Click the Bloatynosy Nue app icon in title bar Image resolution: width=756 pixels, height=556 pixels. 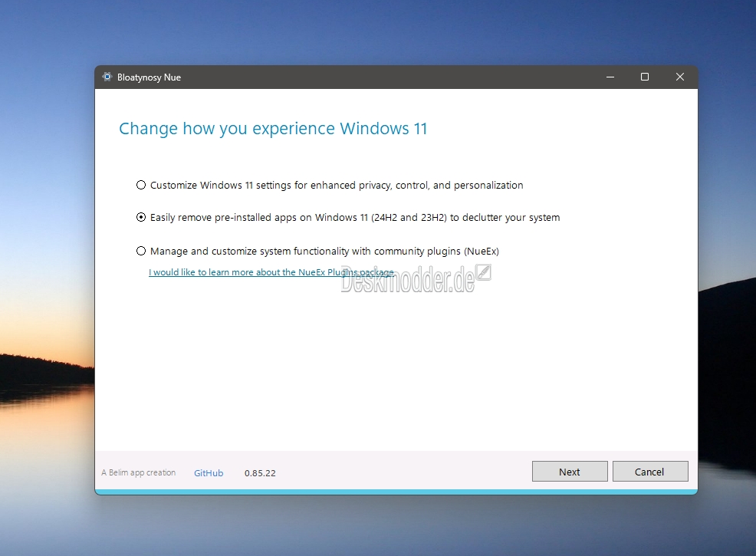pos(107,77)
